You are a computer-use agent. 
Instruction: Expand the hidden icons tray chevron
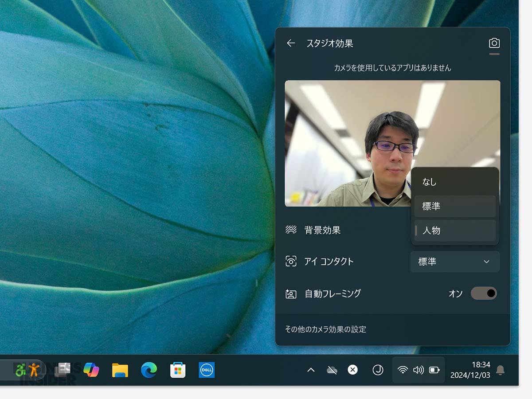tap(311, 369)
